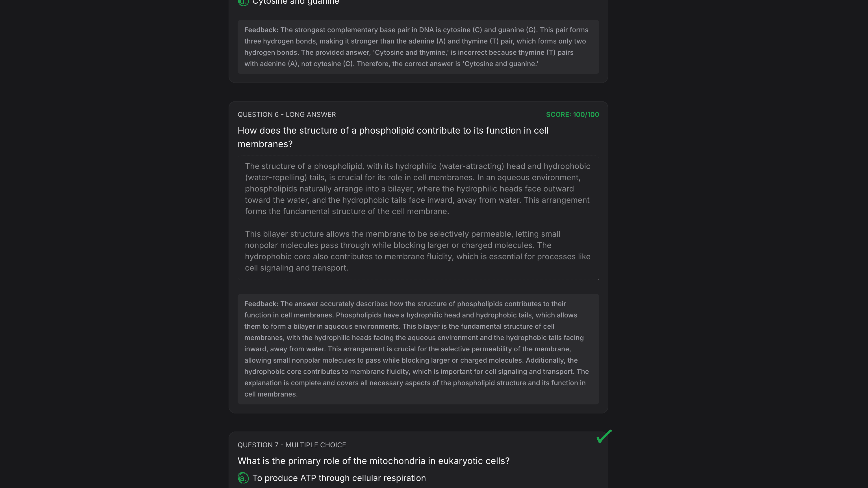868x488 pixels.
Task: Click the resize corner of the answer box
Action: 598,280
